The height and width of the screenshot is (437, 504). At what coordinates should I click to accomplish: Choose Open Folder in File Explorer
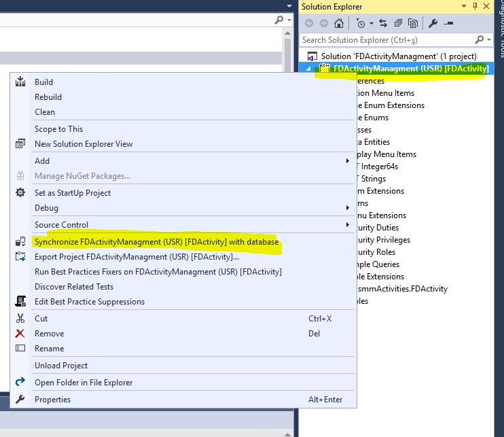point(84,383)
